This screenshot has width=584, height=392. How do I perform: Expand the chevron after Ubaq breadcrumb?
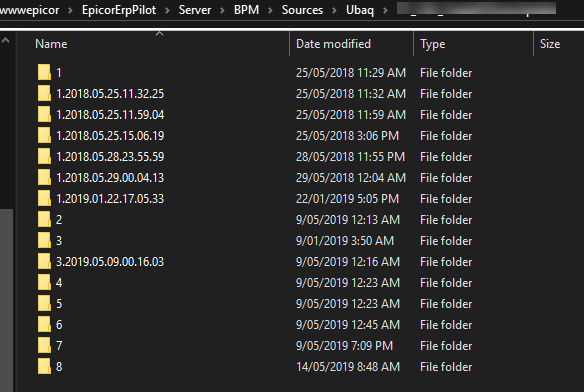[385, 10]
